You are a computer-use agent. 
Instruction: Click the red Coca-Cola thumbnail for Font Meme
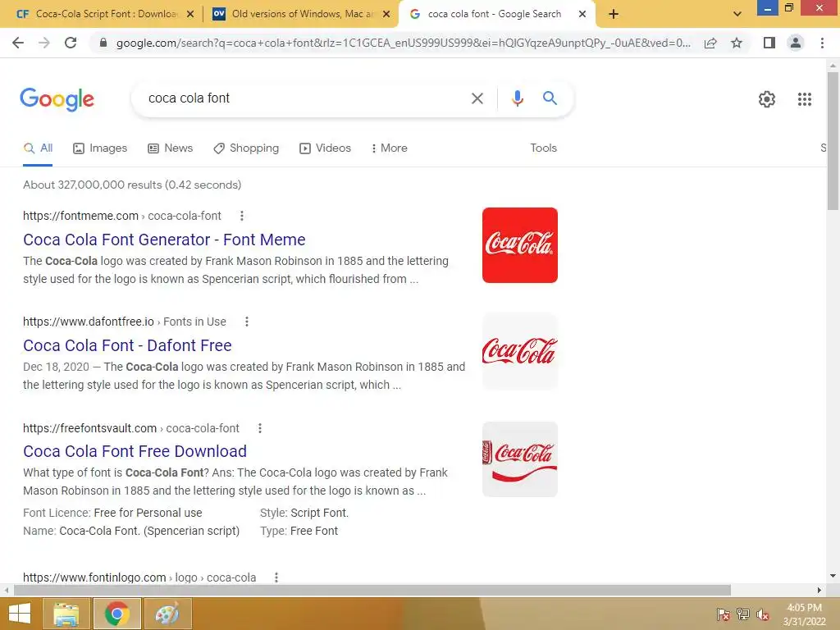(519, 245)
